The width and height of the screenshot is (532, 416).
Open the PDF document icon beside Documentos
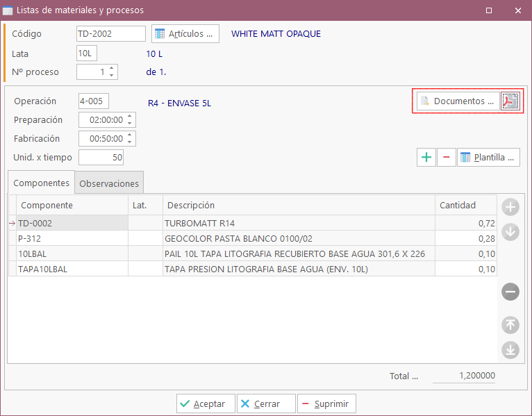[510, 101]
